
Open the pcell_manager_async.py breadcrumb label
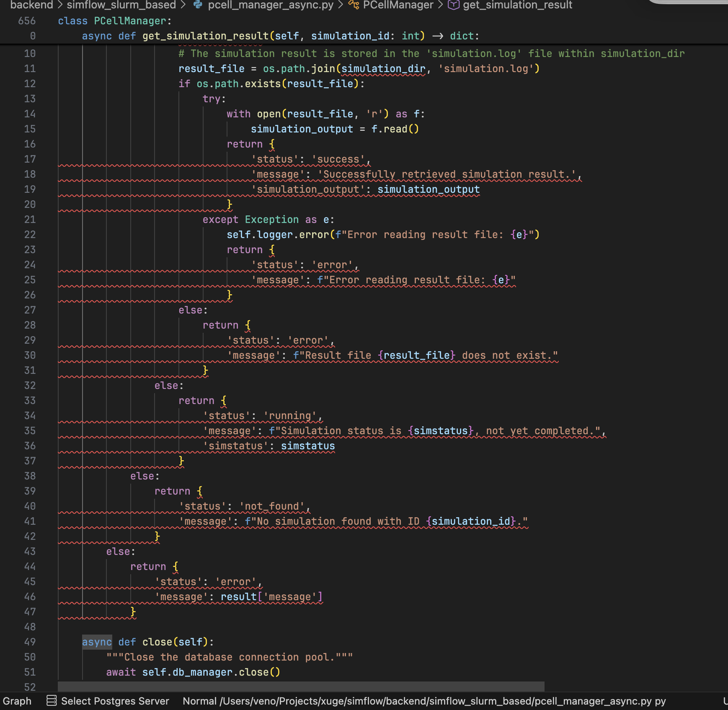click(271, 5)
